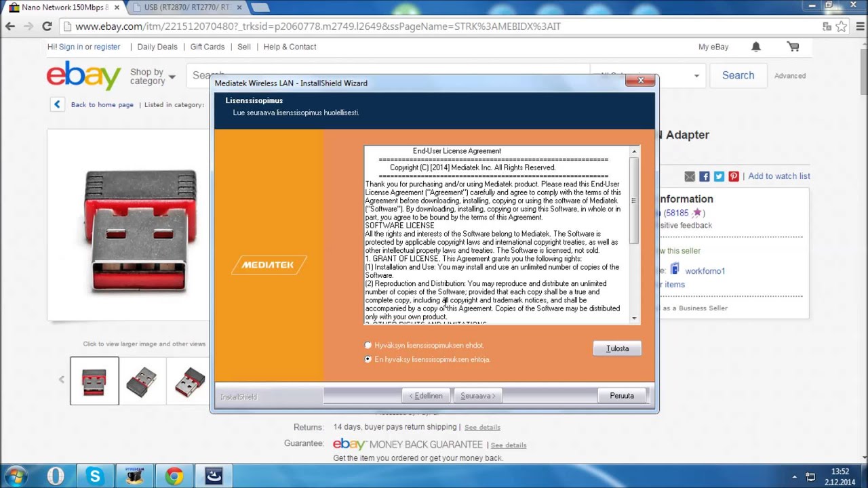The height and width of the screenshot is (488, 868).
Task: Bookmark this page with the star icon
Action: coord(842,26)
